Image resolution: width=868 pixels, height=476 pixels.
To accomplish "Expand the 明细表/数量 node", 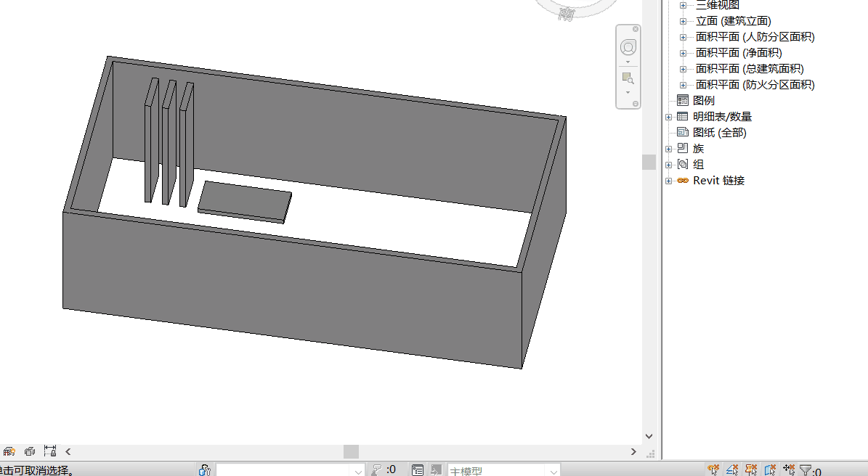I will click(669, 117).
